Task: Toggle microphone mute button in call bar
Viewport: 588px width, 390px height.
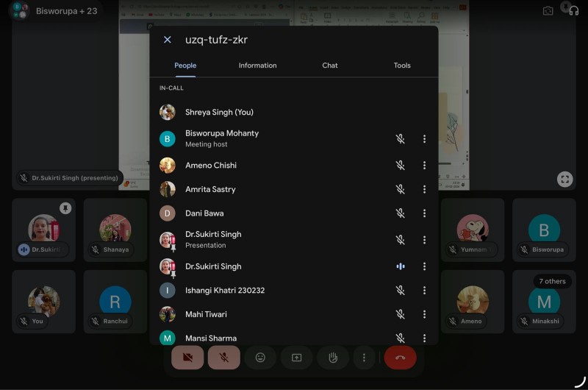Action: (x=223, y=358)
